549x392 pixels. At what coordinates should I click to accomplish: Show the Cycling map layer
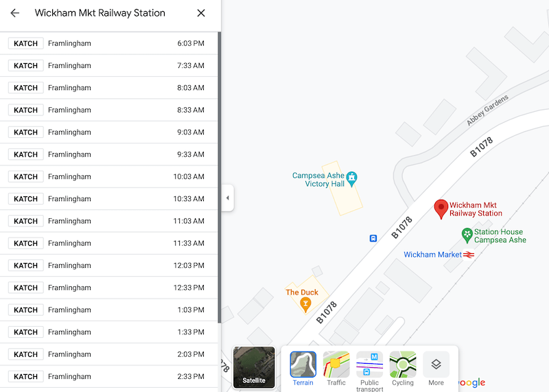pyautogui.click(x=403, y=369)
